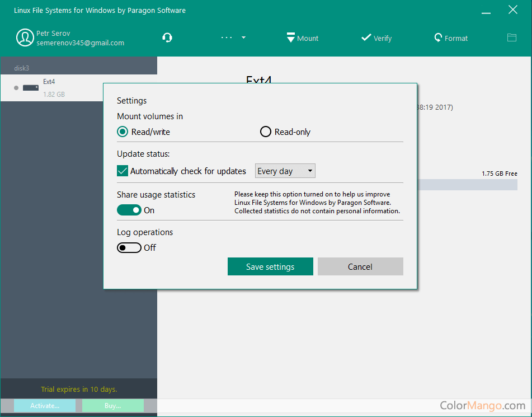Click the Activate... button
The image size is (532, 417).
coord(45,405)
